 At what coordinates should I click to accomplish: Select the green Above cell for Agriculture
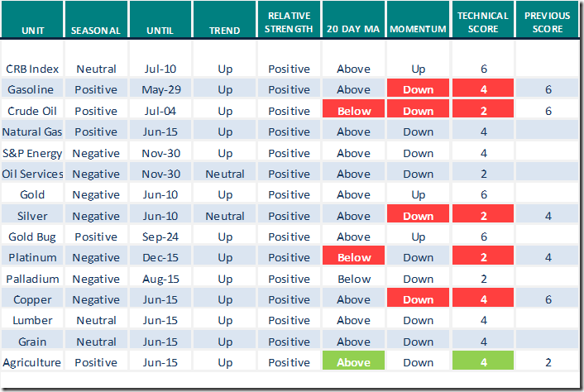354,362
